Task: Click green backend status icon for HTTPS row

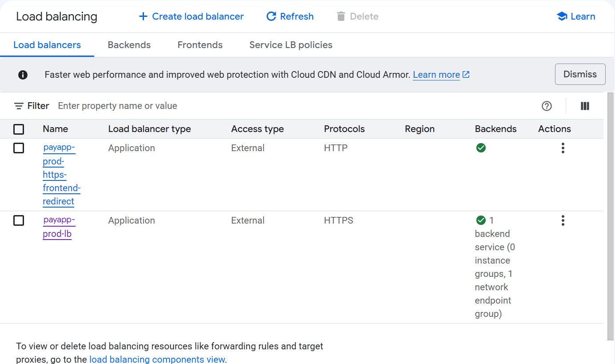Action: coord(481,220)
